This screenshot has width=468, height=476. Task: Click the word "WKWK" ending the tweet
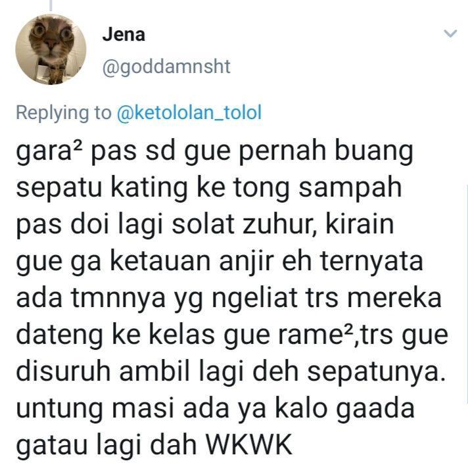249,444
